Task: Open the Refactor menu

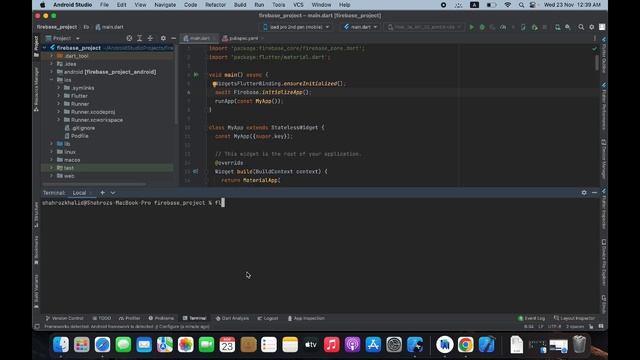Action: (216, 5)
